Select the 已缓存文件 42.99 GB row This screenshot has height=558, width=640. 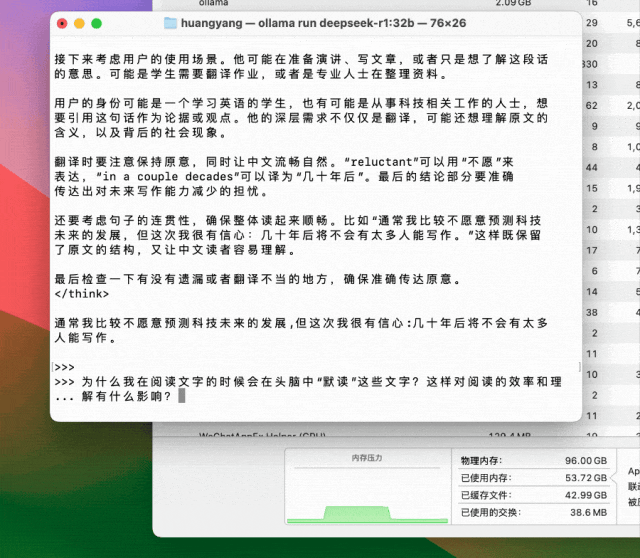[x=532, y=495]
